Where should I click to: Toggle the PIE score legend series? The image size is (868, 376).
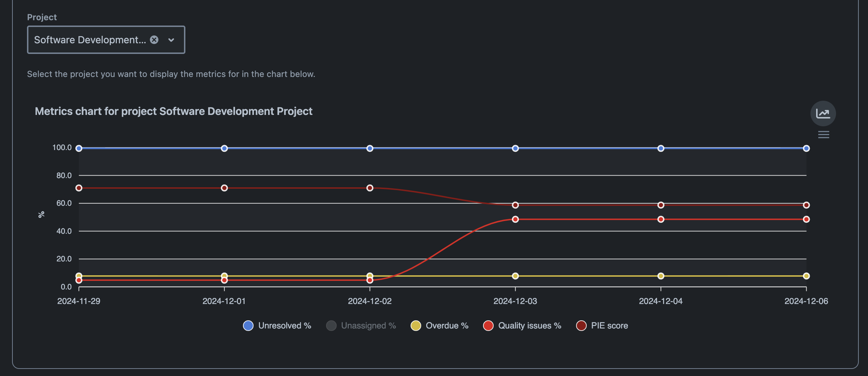click(x=602, y=326)
